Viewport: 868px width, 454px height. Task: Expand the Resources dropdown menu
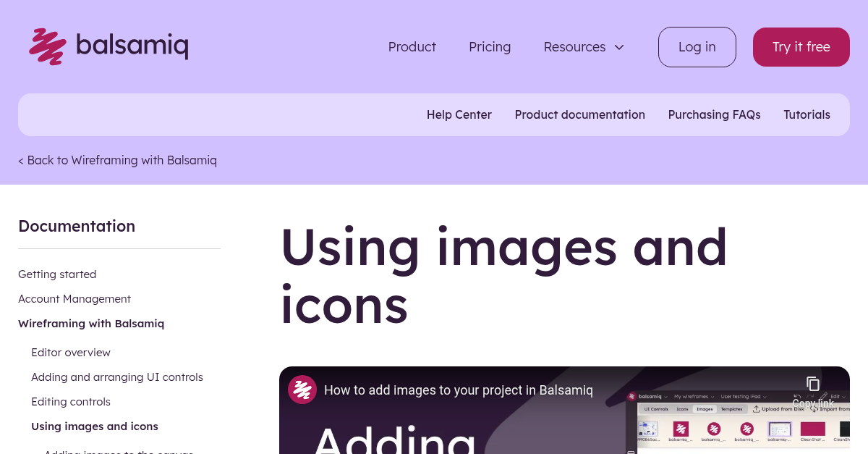pos(584,47)
